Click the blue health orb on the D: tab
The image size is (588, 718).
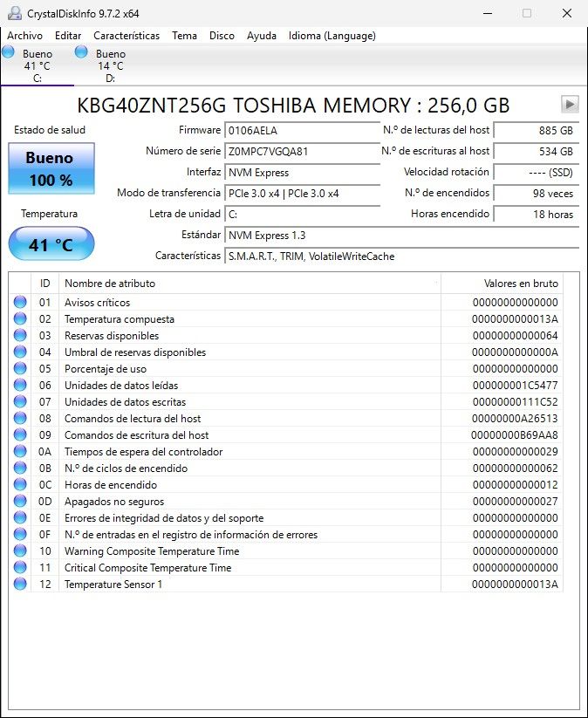point(81,51)
